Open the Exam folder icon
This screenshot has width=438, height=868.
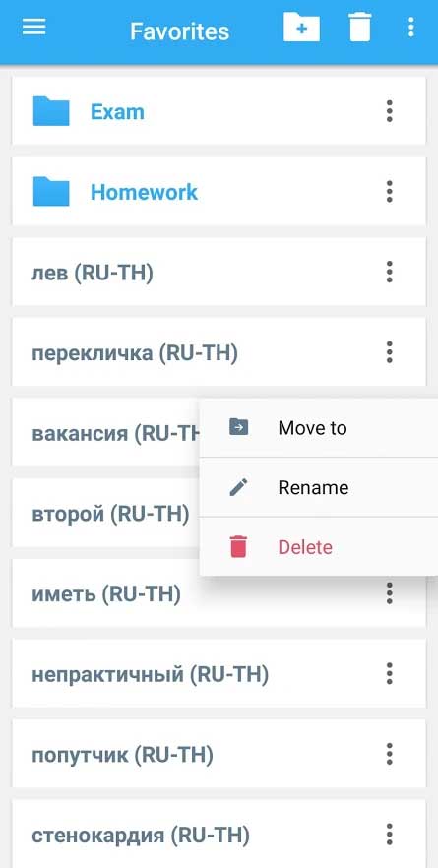pyautogui.click(x=51, y=111)
